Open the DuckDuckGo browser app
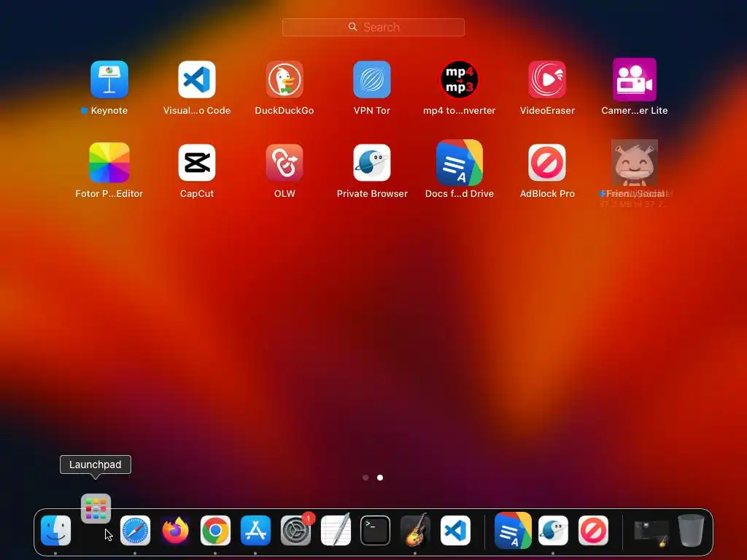 [x=285, y=79]
